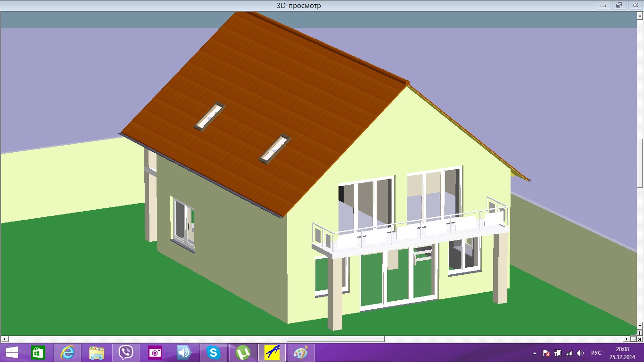The height and width of the screenshot is (362, 644).
Task: Click the vertical scrollbar thumb
Action: coord(640,163)
